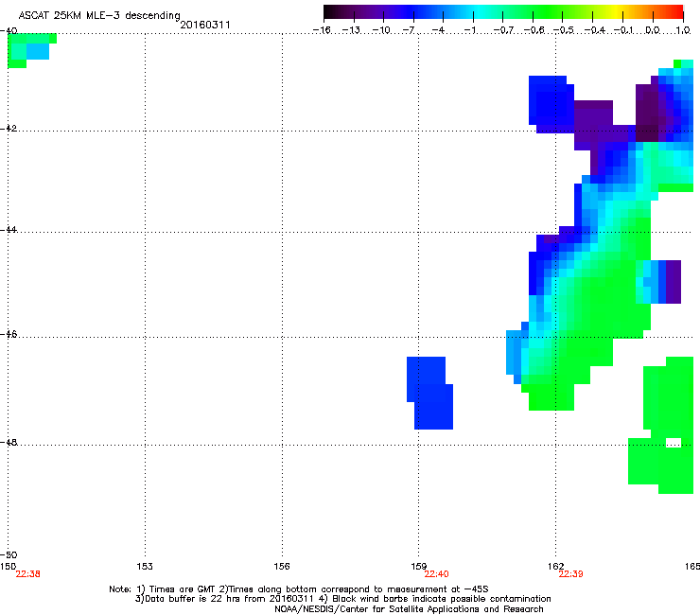Click the rainbow color scale bar

tap(503, 12)
